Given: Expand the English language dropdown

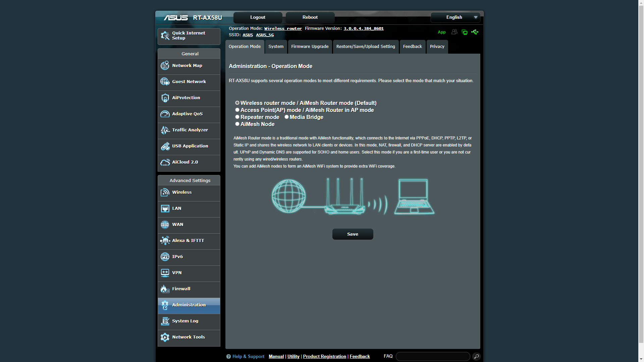Looking at the screenshot, I should 455,17.
